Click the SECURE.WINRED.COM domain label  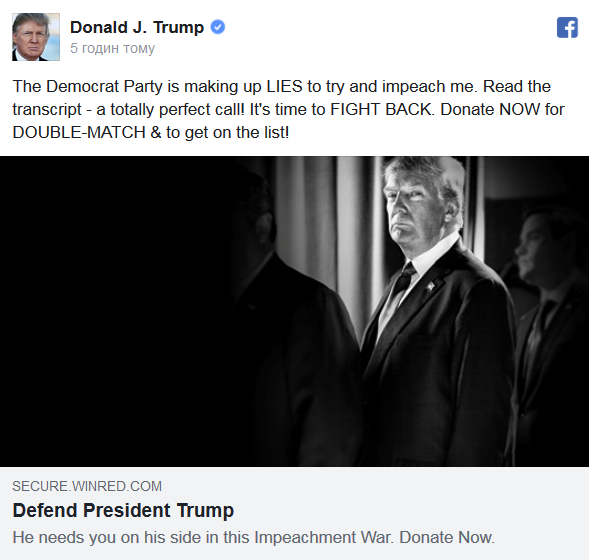coord(87,486)
